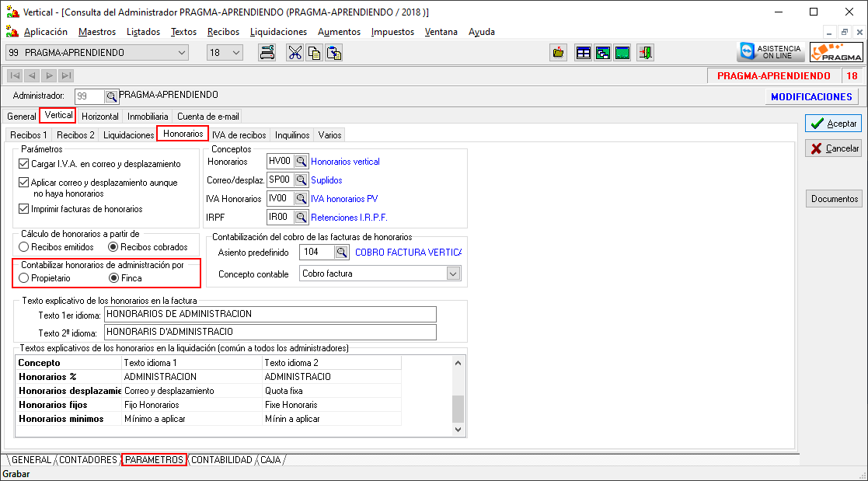Screen dimensions: 868x481
Task: Click the copy icon in toolbar
Action: click(x=314, y=53)
